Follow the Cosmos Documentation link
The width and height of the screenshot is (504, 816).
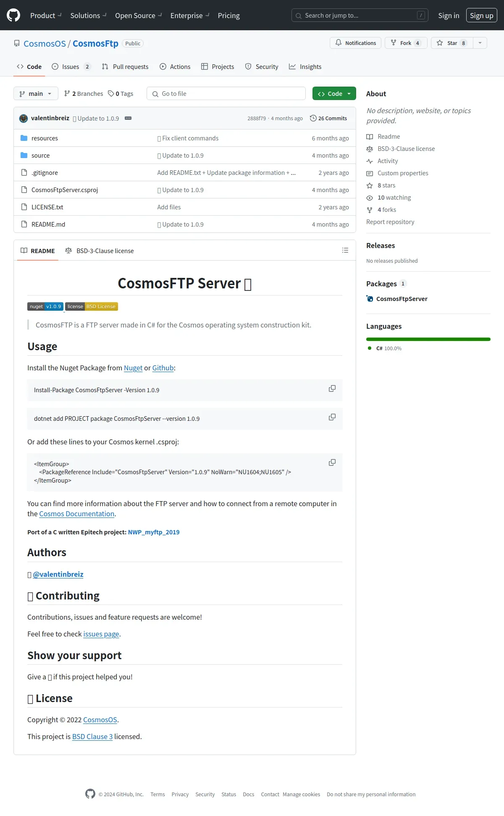click(77, 514)
